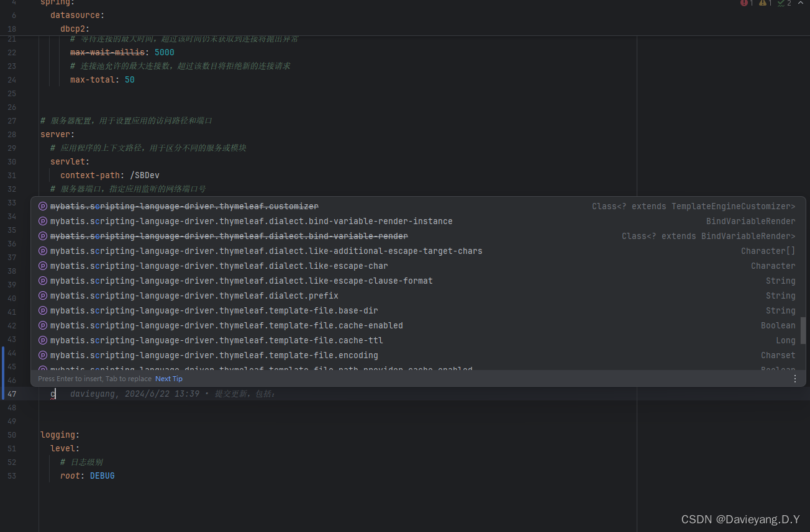Jump to the sticky 'dbcp2:' header line
810x532 pixels.
pyautogui.click(x=75, y=29)
